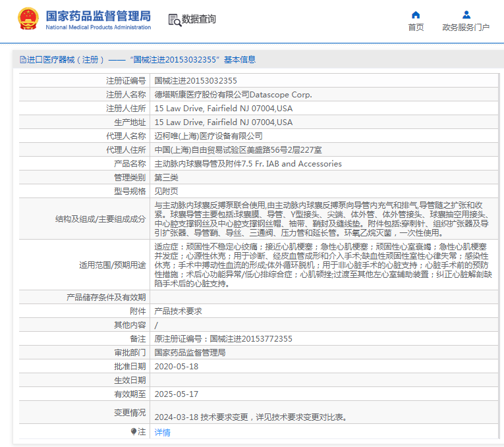504x447 pixels.
Task: Open the 数据查询 search icon
Action: pyautogui.click(x=175, y=20)
